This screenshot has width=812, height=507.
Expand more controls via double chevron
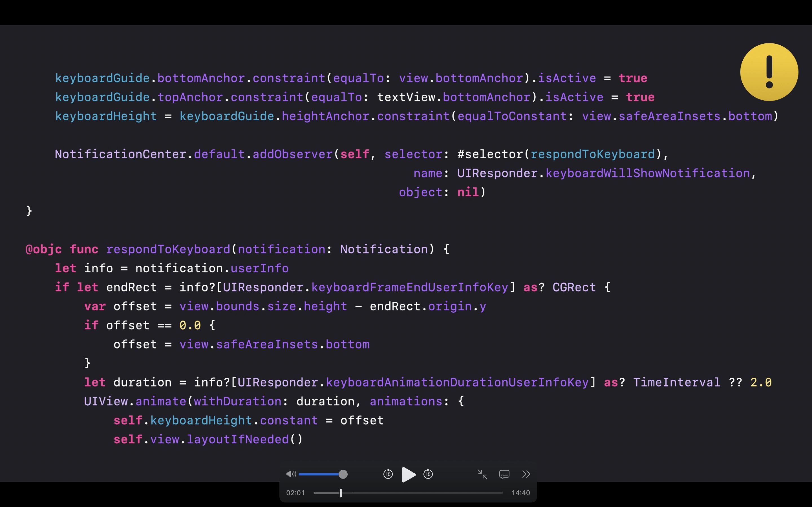coord(526,474)
